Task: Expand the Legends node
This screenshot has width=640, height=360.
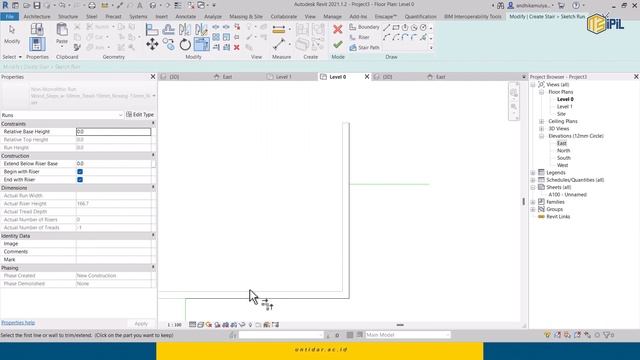Action: coord(533,173)
